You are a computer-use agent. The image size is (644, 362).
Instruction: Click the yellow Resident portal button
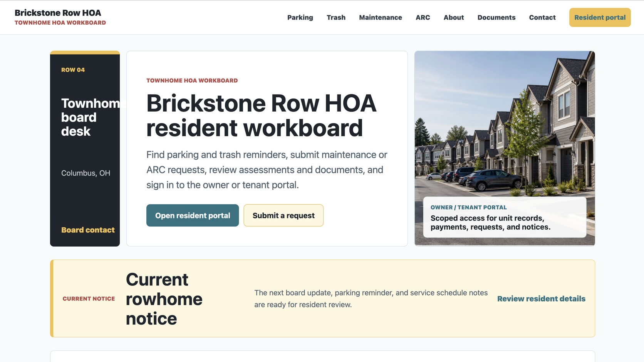pos(600,17)
